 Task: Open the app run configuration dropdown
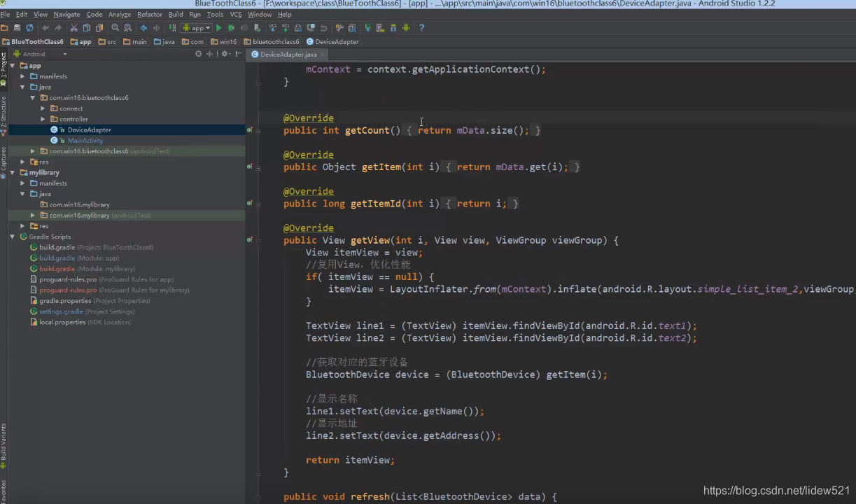(x=197, y=28)
